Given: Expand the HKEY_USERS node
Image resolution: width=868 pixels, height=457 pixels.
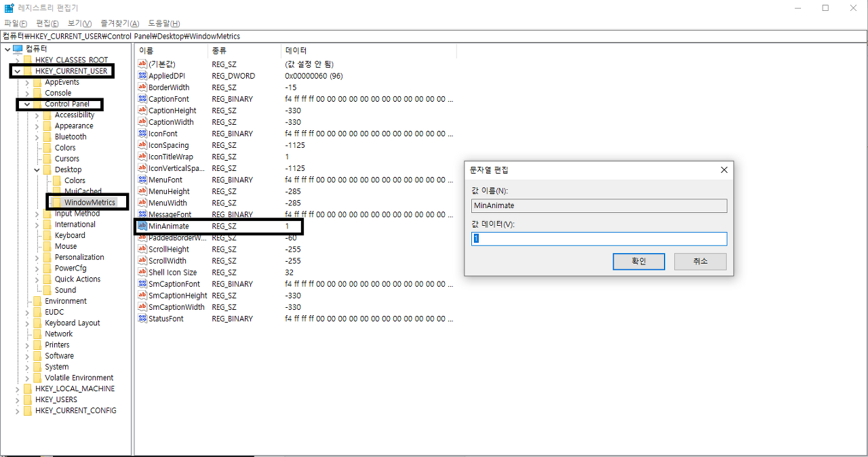Looking at the screenshot, I should 17,399.
